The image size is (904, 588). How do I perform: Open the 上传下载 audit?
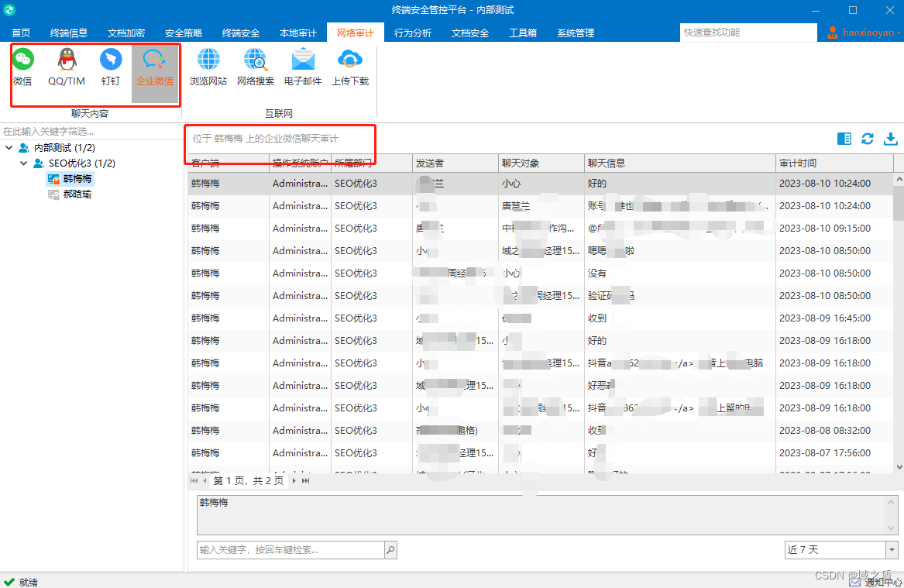click(x=350, y=68)
